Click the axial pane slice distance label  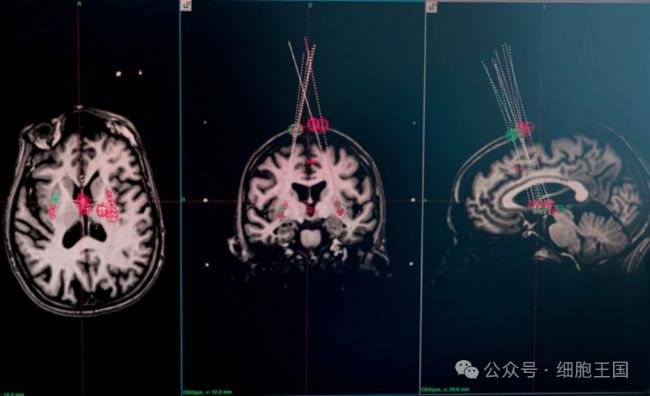pyautogui.click(x=12, y=394)
